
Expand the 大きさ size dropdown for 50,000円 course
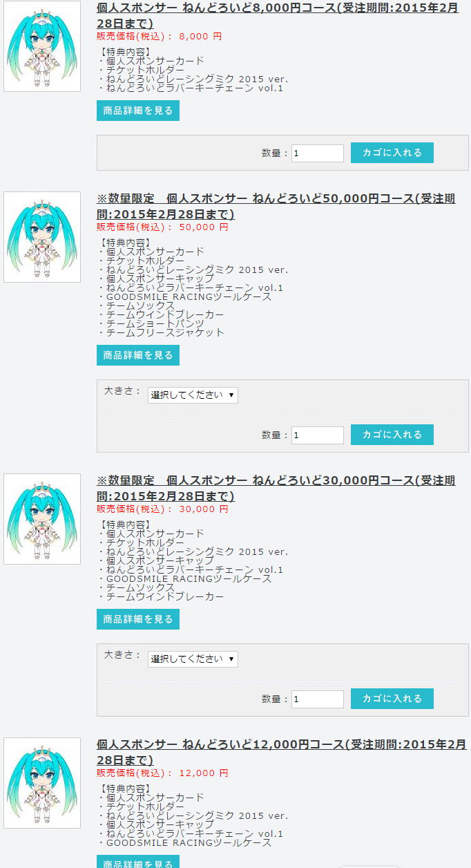[193, 395]
